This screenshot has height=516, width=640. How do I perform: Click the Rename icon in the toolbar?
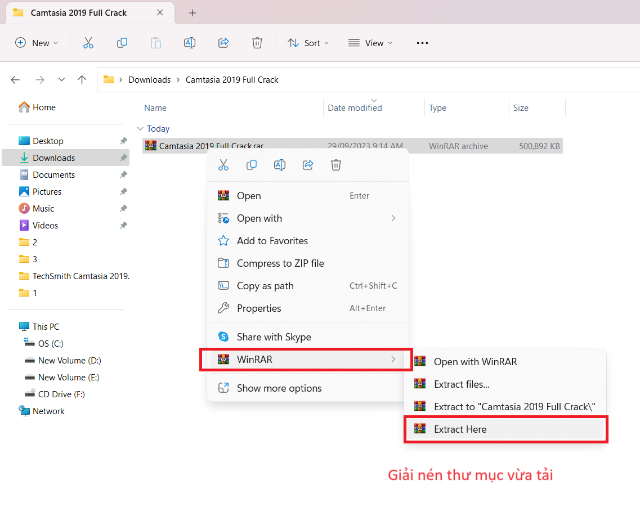click(189, 43)
